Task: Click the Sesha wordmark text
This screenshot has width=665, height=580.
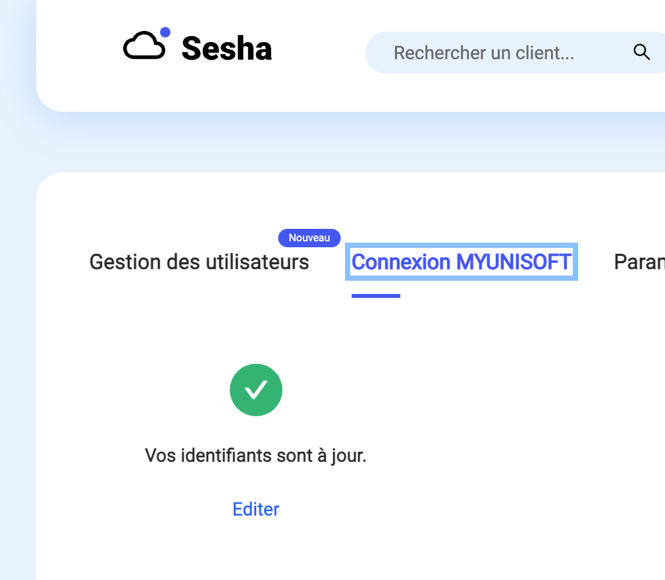Action: (226, 48)
